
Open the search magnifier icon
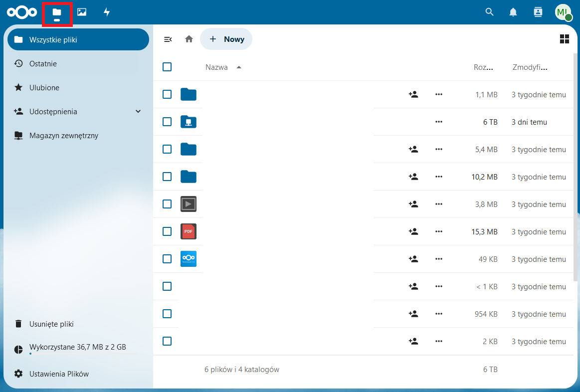pos(489,12)
